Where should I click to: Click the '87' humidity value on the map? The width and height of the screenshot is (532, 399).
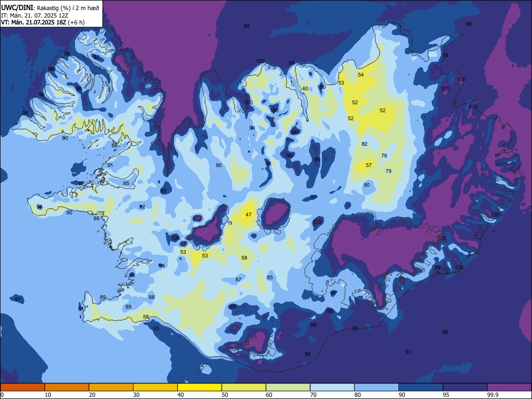pyautogui.click(x=238, y=280)
